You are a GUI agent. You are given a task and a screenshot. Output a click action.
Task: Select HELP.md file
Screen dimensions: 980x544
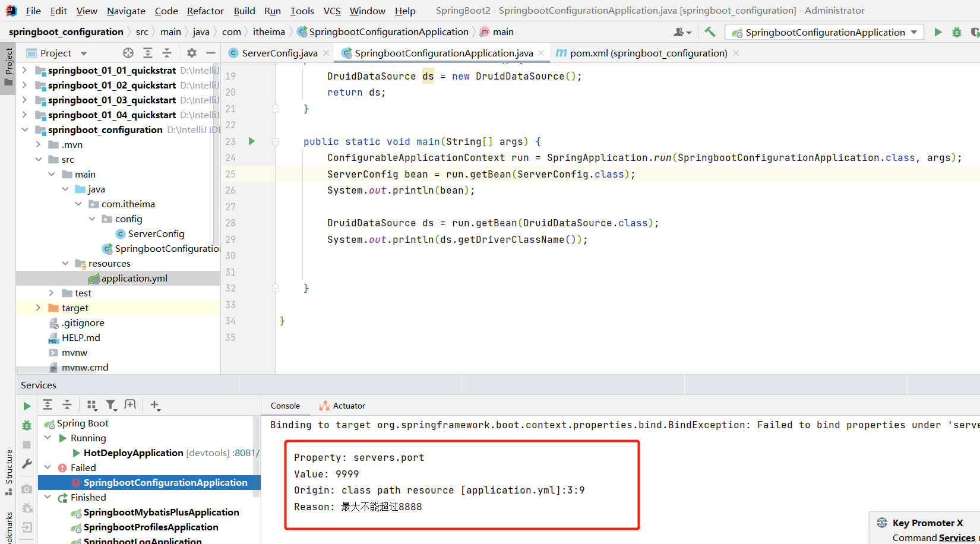pos(81,337)
